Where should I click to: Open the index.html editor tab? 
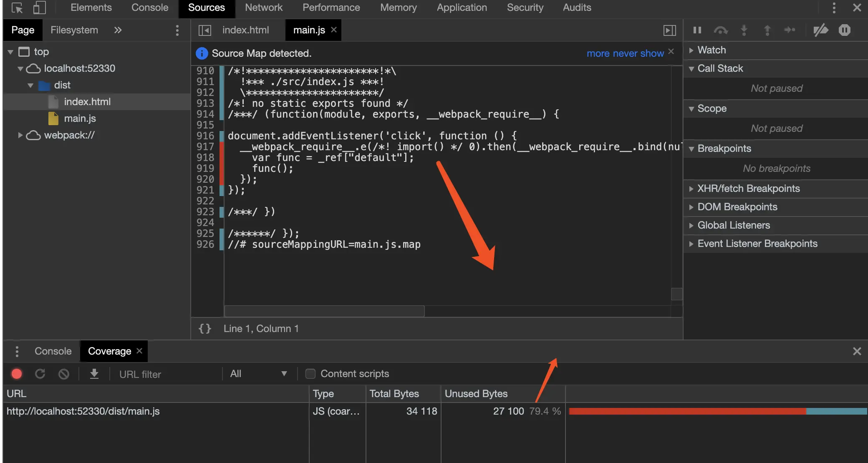pyautogui.click(x=245, y=30)
